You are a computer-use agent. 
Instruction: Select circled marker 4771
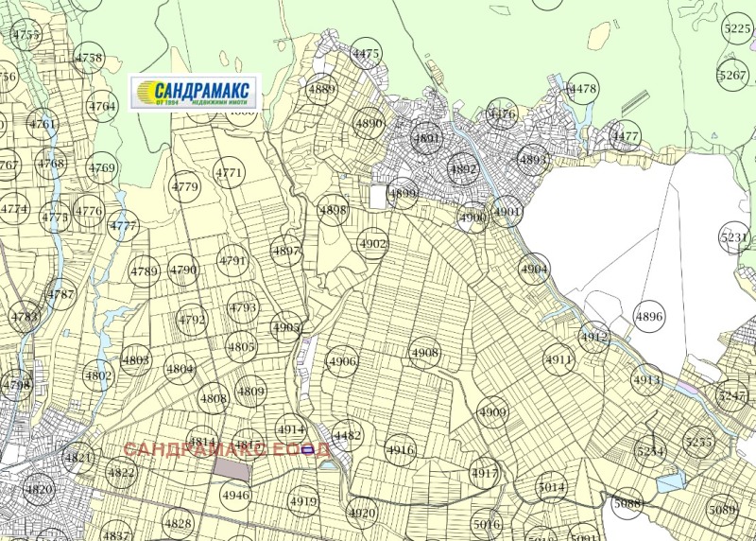click(x=229, y=174)
